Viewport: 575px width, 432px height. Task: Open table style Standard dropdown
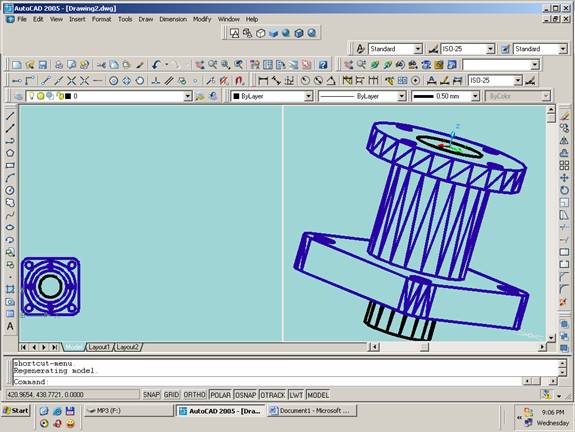tap(563, 49)
